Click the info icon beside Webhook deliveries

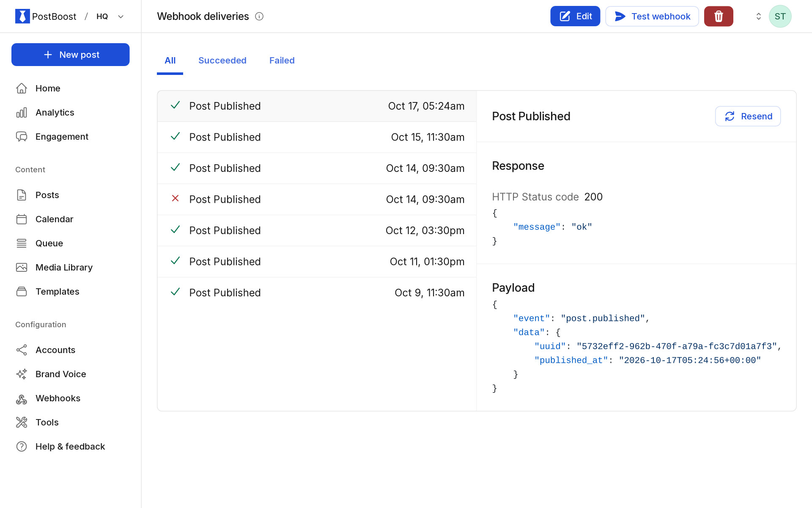[x=259, y=17]
